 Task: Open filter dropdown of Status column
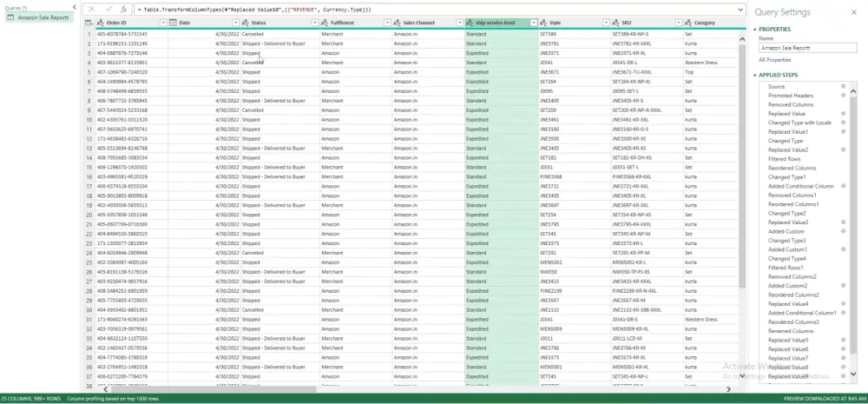[x=315, y=23]
